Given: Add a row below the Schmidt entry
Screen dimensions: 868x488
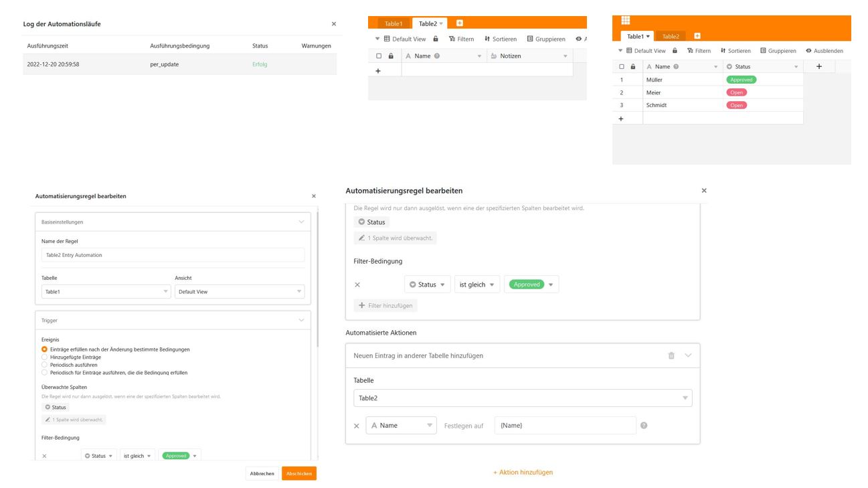Looking at the screenshot, I should coord(621,118).
